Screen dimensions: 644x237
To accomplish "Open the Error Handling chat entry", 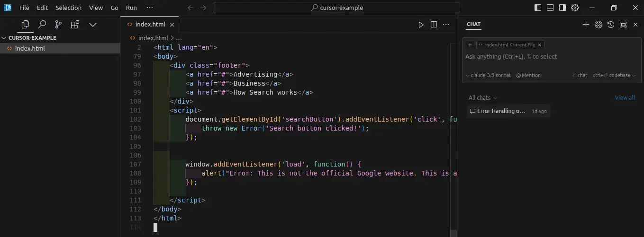I will click(508, 111).
